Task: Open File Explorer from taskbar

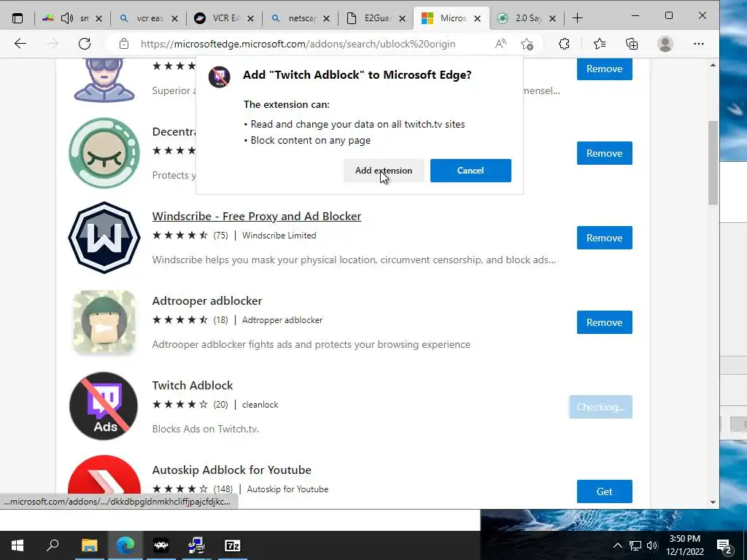Action: pos(89,545)
